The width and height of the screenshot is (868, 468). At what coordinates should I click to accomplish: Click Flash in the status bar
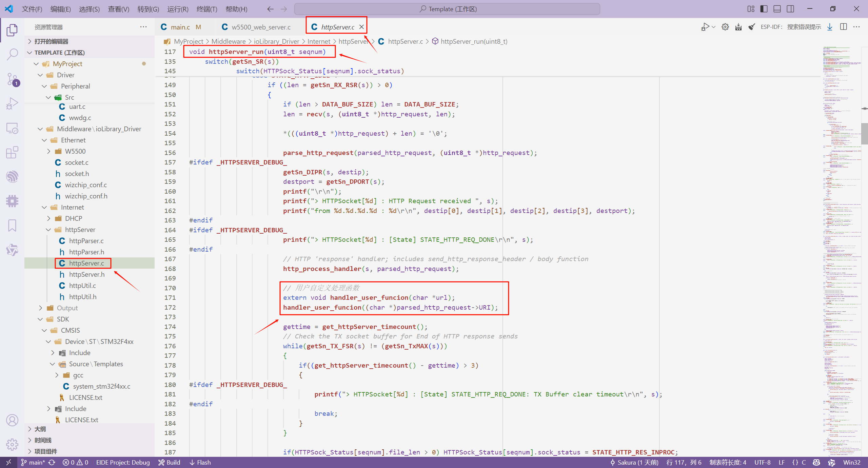[x=200, y=462]
